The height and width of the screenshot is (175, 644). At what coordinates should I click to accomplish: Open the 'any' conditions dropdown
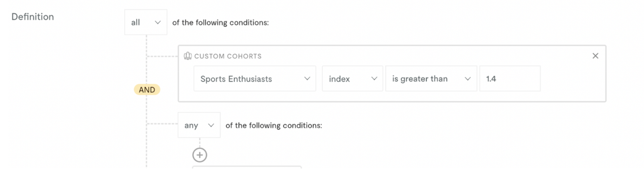click(x=199, y=125)
